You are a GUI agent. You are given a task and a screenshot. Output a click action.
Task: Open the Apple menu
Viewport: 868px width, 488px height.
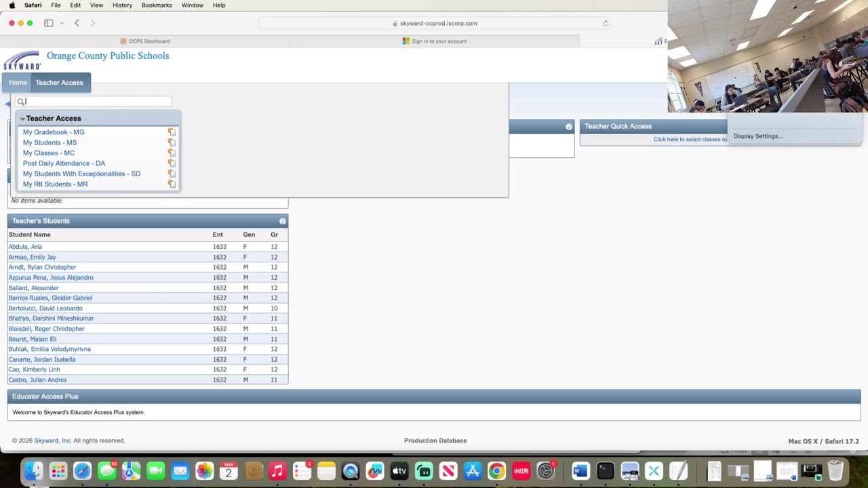12,5
